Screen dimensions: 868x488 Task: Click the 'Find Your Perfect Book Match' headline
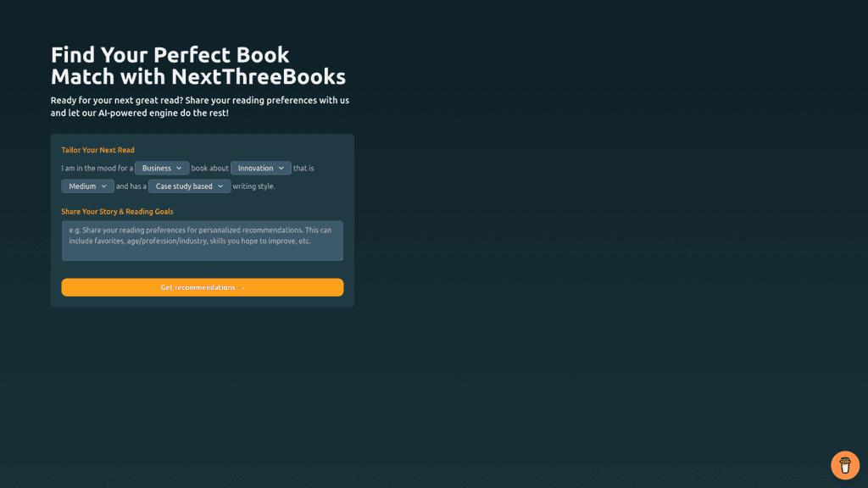click(x=198, y=66)
